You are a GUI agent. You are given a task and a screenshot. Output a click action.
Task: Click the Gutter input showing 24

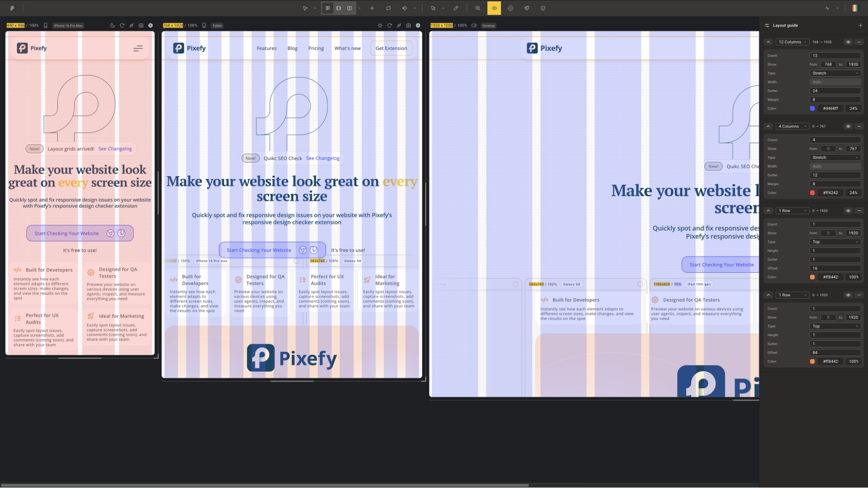tap(835, 91)
